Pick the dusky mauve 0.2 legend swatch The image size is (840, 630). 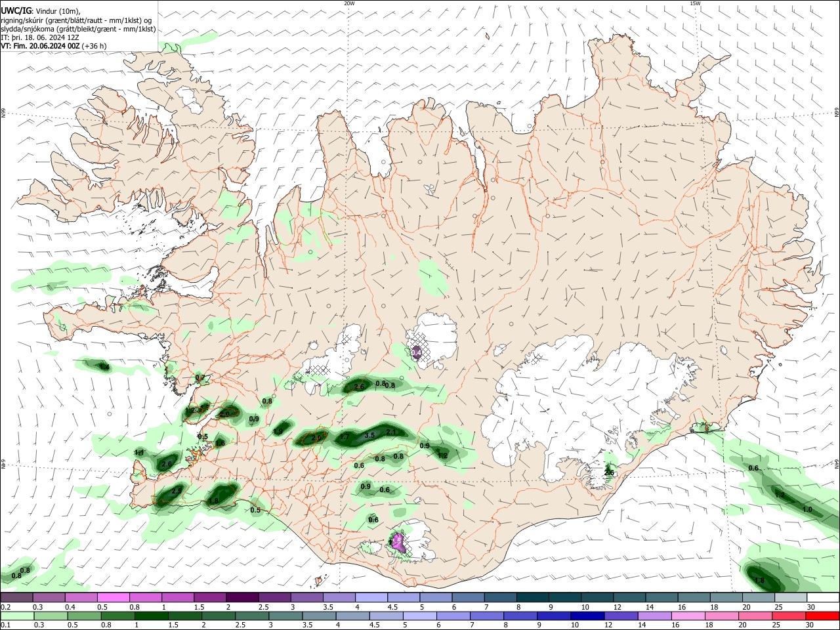coord(16,597)
